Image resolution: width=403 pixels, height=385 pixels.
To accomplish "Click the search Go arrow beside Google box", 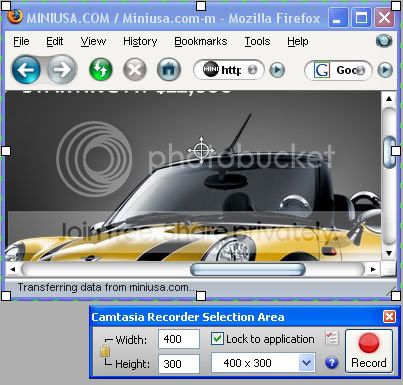I will point(385,70).
